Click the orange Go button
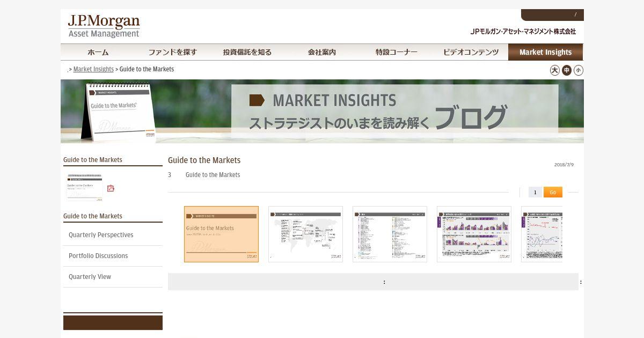This screenshot has height=338, width=644. (553, 192)
